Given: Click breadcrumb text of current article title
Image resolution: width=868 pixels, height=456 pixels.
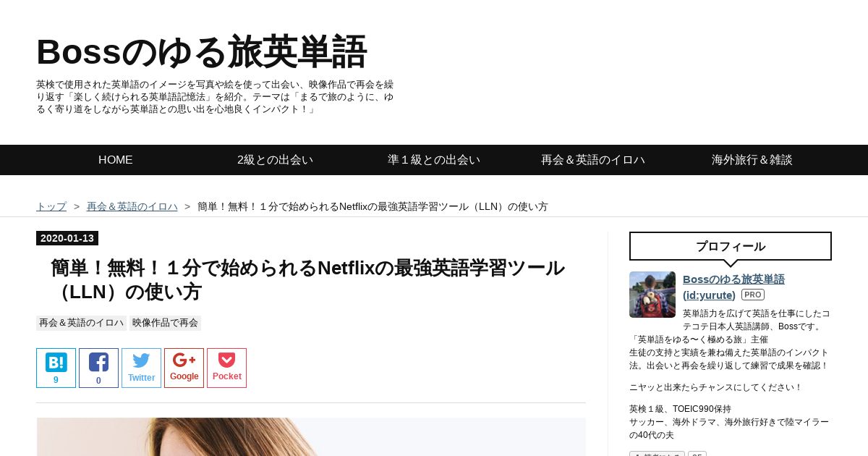Looking at the screenshot, I should (373, 206).
